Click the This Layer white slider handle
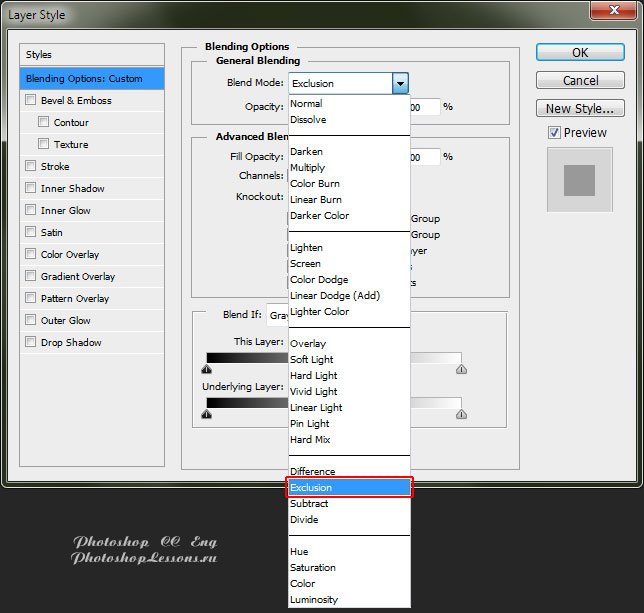 tap(461, 369)
